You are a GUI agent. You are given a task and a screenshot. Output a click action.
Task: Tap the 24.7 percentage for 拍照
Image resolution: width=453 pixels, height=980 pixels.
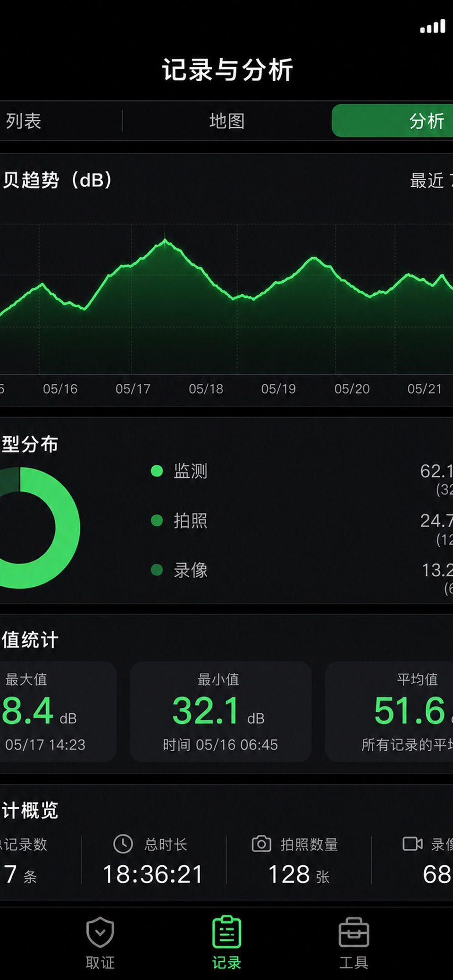(x=436, y=520)
